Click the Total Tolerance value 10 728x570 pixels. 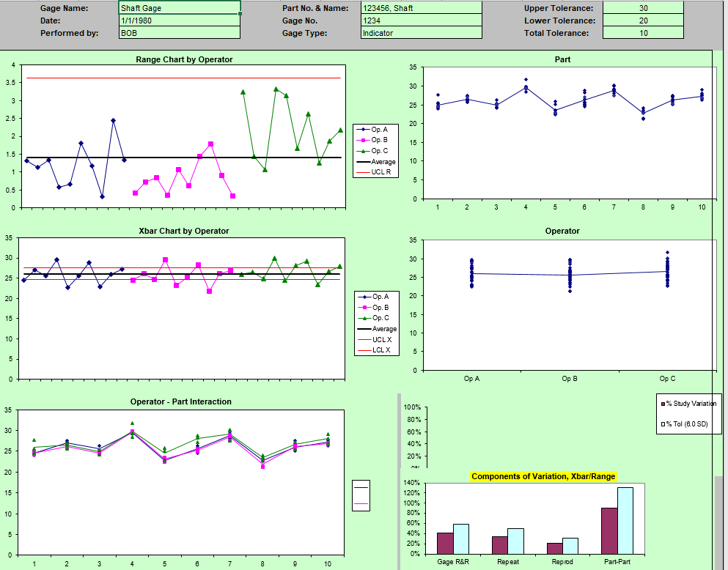click(643, 33)
